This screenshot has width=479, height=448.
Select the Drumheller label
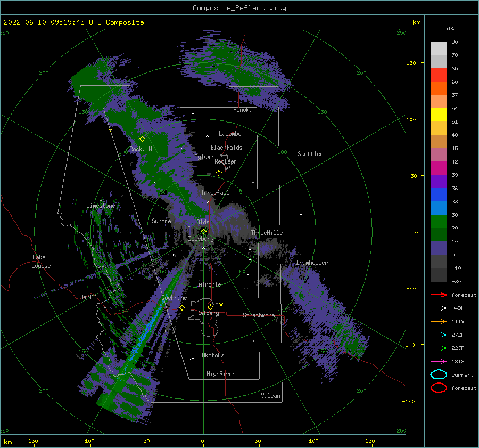tap(312, 263)
